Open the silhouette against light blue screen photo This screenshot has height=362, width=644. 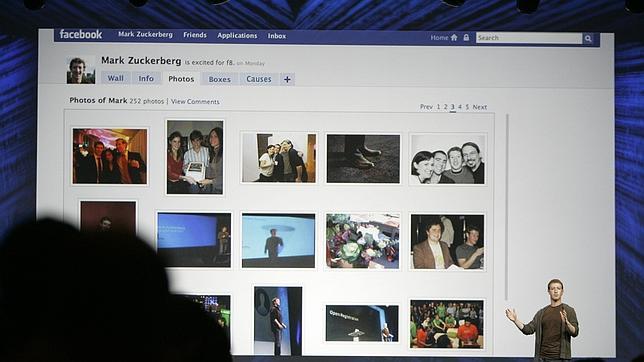(x=278, y=240)
